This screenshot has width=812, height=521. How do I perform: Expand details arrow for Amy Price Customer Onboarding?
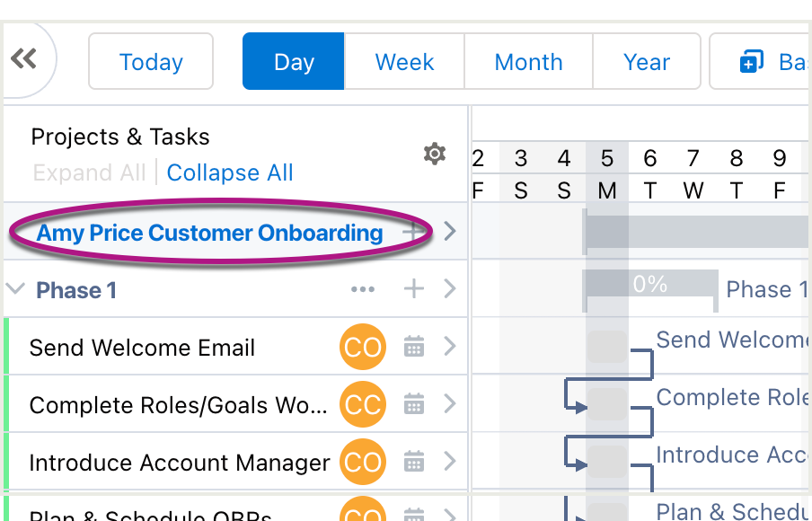[450, 231]
